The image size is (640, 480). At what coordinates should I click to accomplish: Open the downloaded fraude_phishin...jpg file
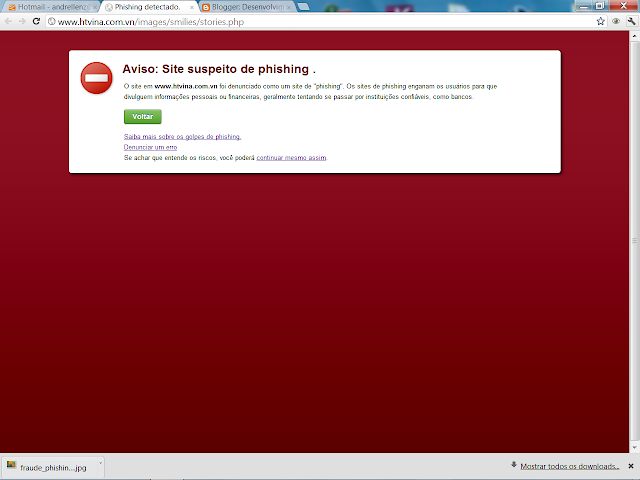[x=49, y=467]
